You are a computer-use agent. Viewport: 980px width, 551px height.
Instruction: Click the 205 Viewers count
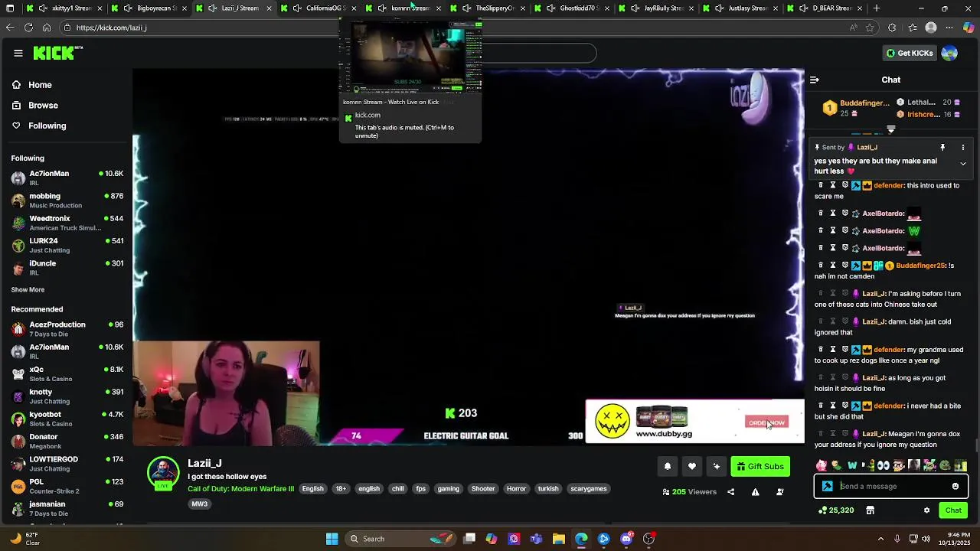point(689,492)
